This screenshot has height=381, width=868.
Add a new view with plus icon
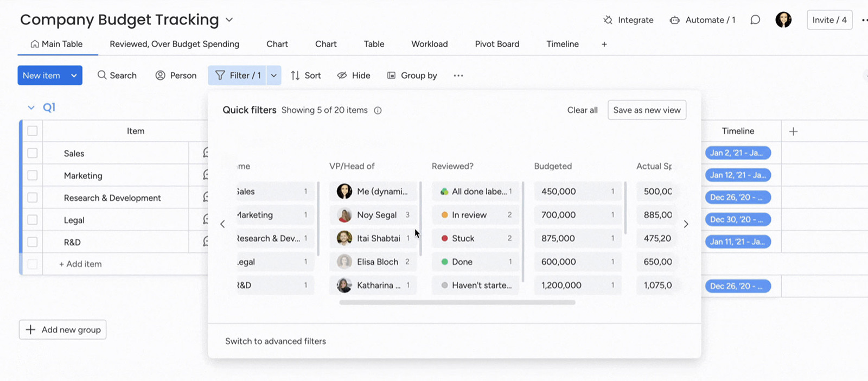pyautogui.click(x=604, y=45)
